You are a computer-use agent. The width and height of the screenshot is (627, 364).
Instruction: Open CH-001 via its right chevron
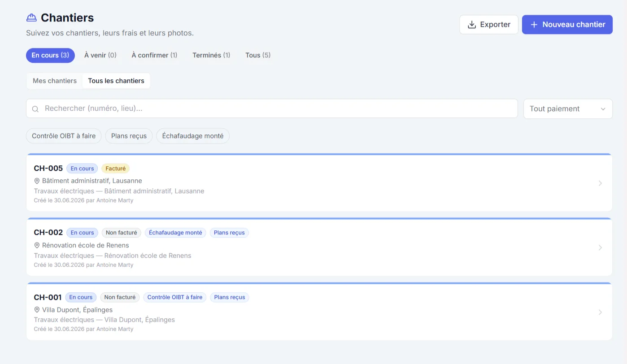(x=600, y=312)
